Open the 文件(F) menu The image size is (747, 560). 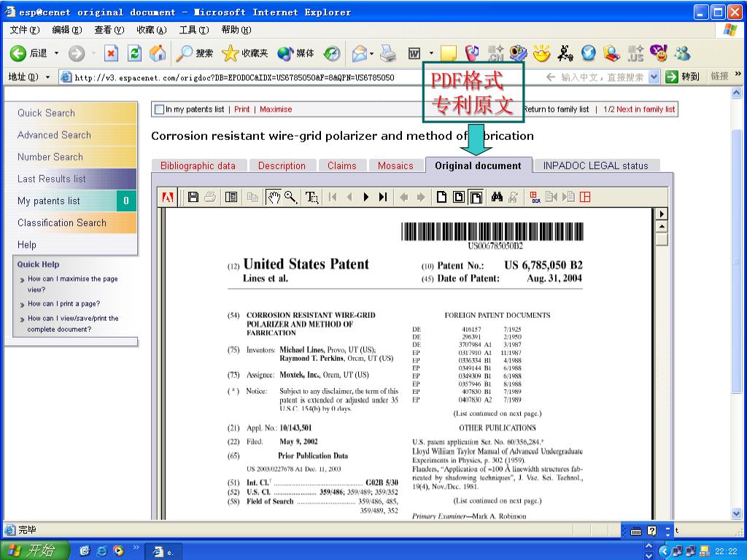point(25,30)
